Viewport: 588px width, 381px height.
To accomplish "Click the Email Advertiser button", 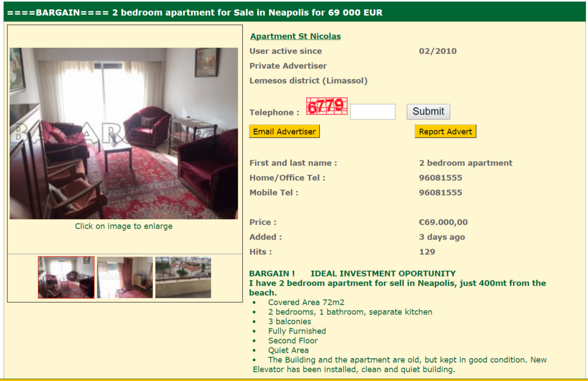I will [284, 131].
